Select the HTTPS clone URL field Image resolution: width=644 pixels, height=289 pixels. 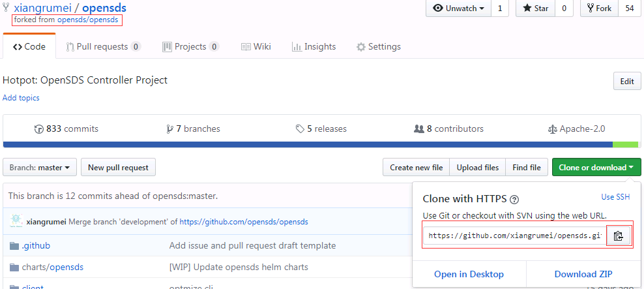[x=515, y=236]
